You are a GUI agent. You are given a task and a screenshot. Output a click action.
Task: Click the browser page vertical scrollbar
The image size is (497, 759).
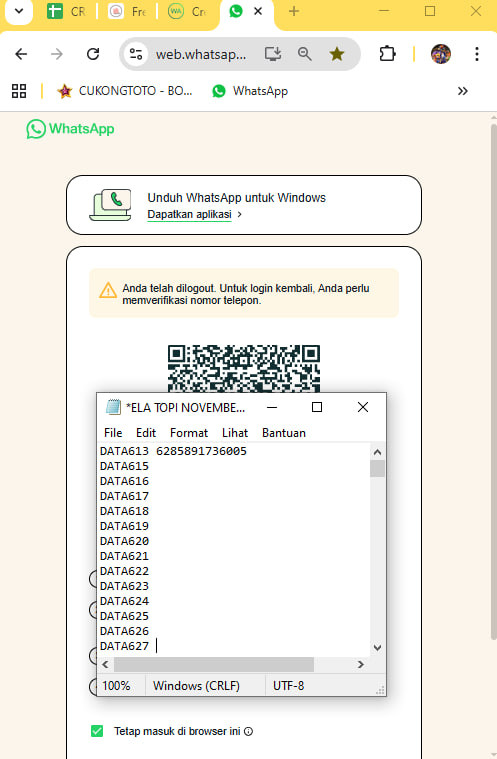click(494, 381)
